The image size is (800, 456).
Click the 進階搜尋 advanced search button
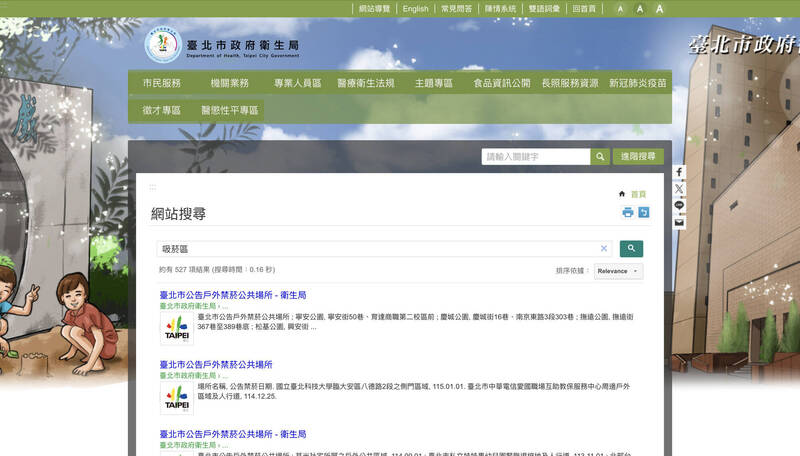coord(637,157)
